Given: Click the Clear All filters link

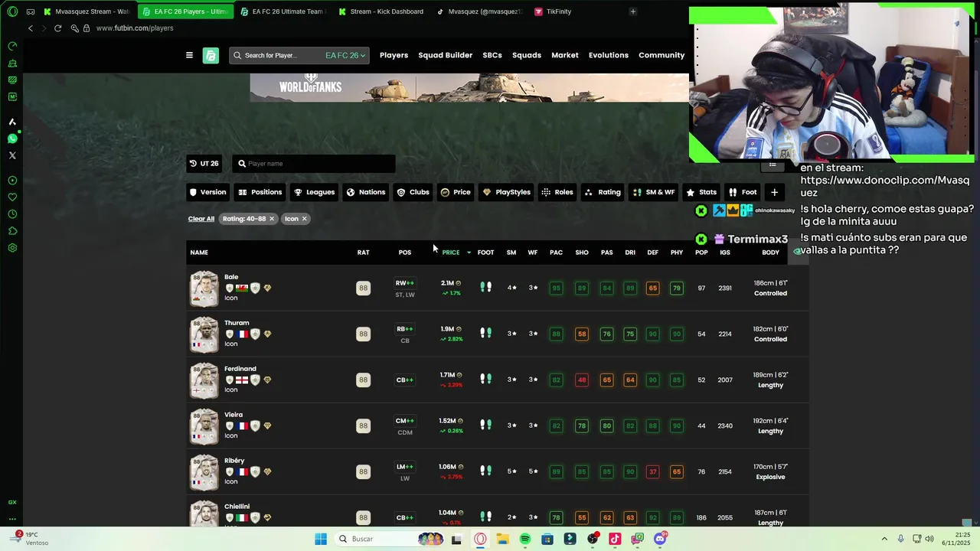Looking at the screenshot, I should tap(201, 219).
